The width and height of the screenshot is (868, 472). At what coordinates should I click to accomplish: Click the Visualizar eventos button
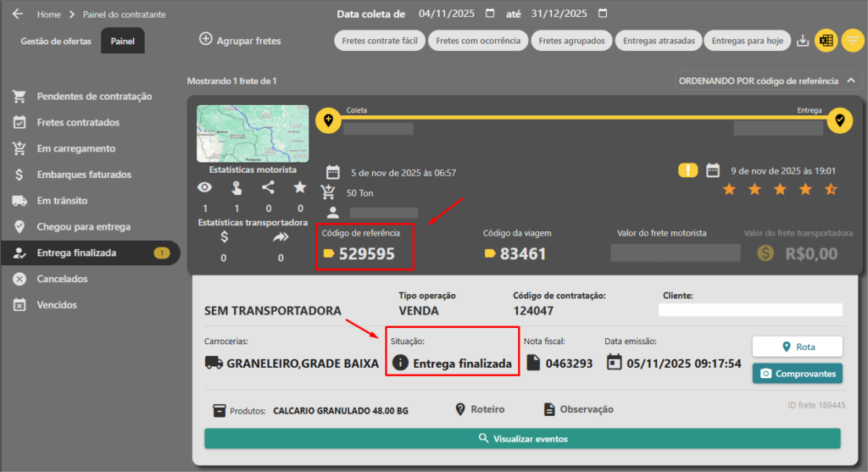(522, 438)
